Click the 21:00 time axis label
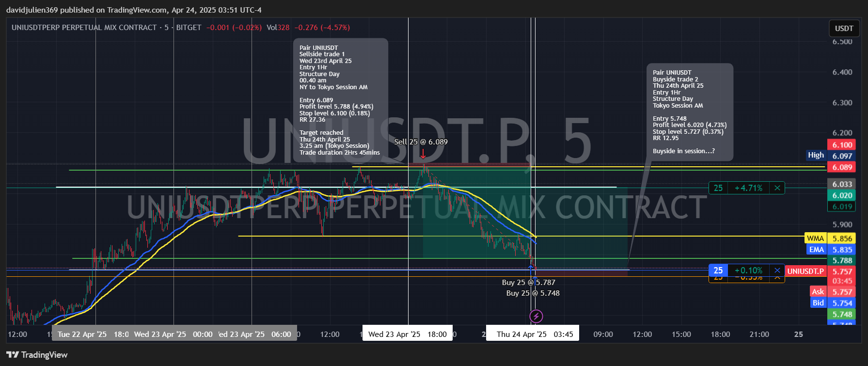Screen dimensions: 868x366 (x=759, y=334)
